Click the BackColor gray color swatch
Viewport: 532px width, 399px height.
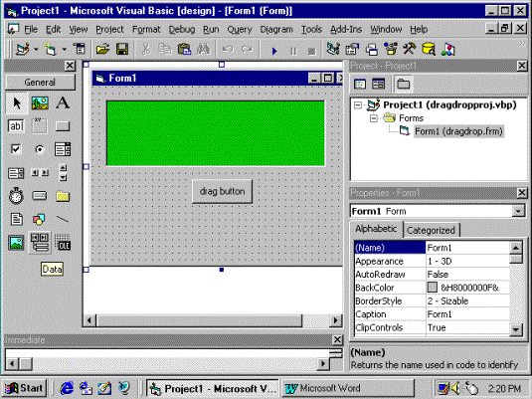[432, 288]
